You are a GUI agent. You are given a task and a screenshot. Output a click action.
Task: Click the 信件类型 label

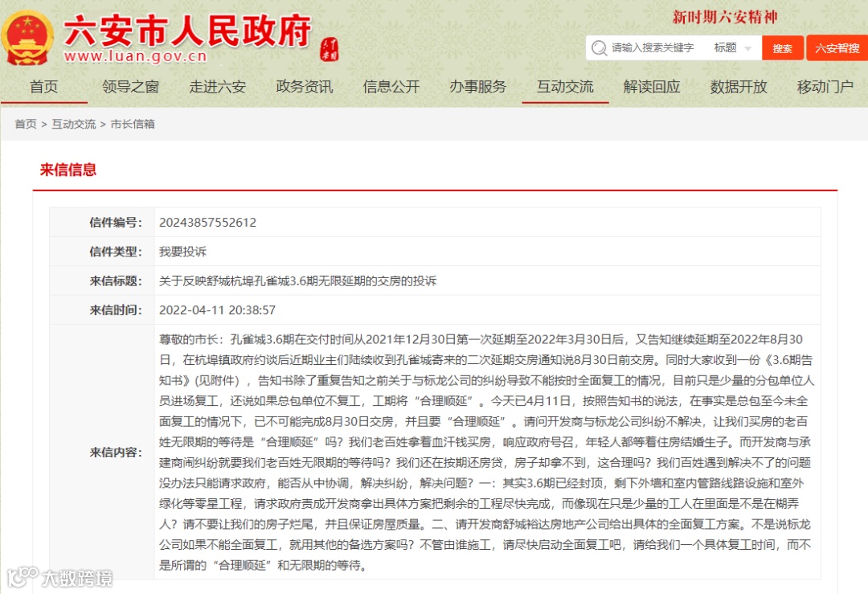(x=116, y=252)
